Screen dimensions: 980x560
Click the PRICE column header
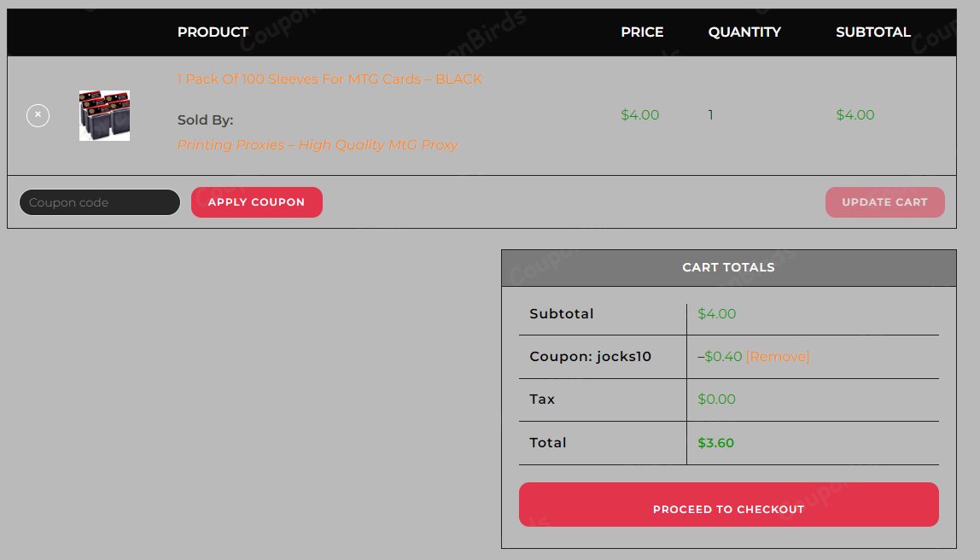pos(642,32)
